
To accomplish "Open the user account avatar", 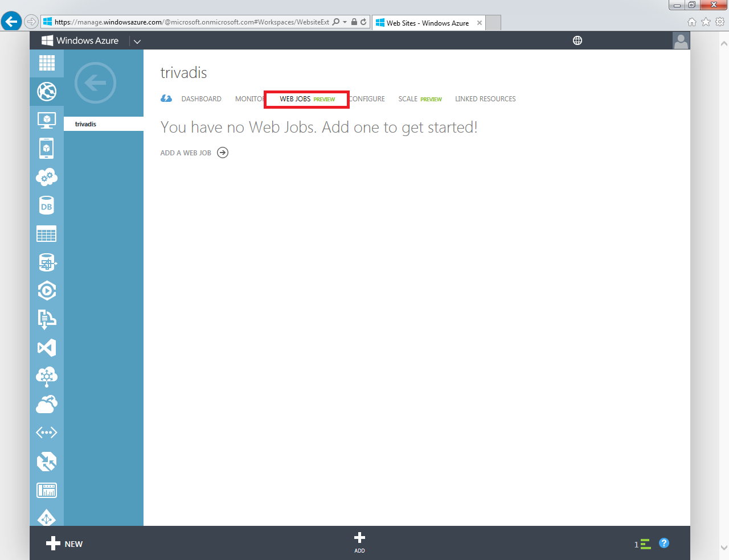I will [x=681, y=40].
